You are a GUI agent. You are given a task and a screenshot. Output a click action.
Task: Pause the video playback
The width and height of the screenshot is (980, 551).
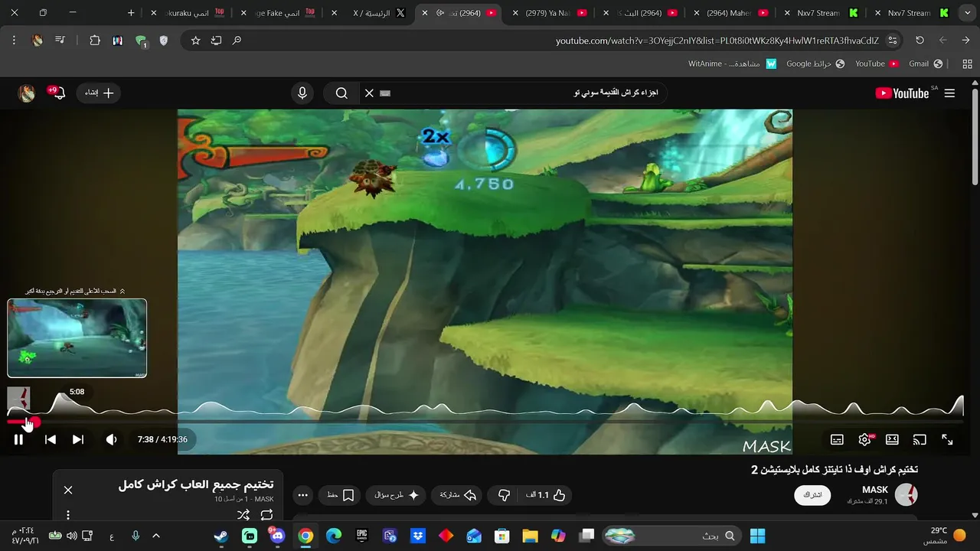18,439
